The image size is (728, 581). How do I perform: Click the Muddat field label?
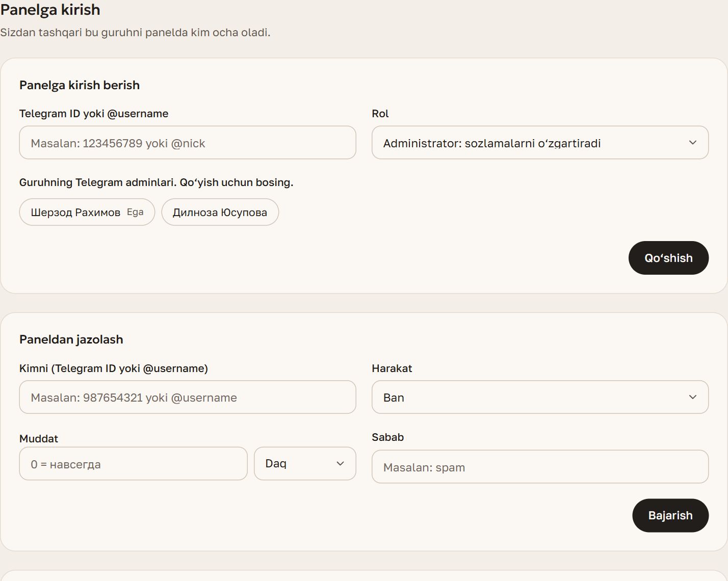[39, 439]
